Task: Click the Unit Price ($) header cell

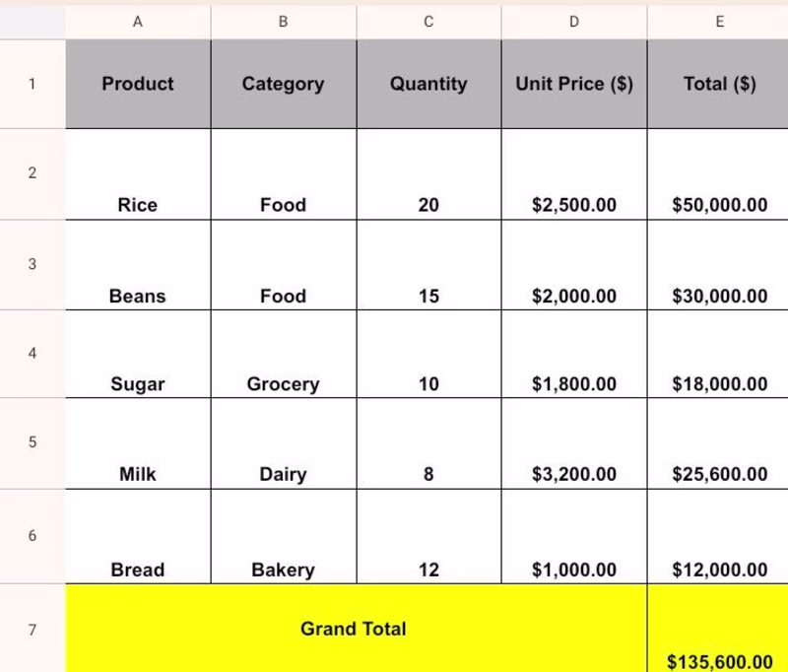Action: pyautogui.click(x=574, y=84)
